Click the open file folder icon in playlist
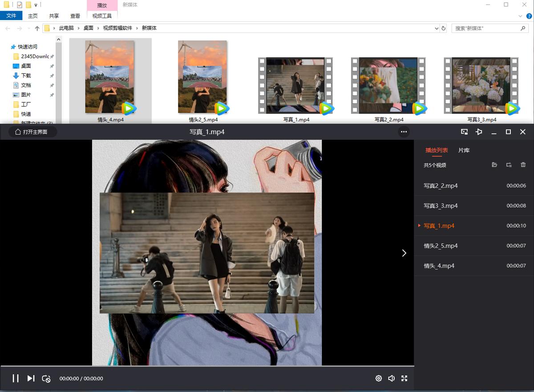This screenshot has width=534, height=392. tap(494, 165)
